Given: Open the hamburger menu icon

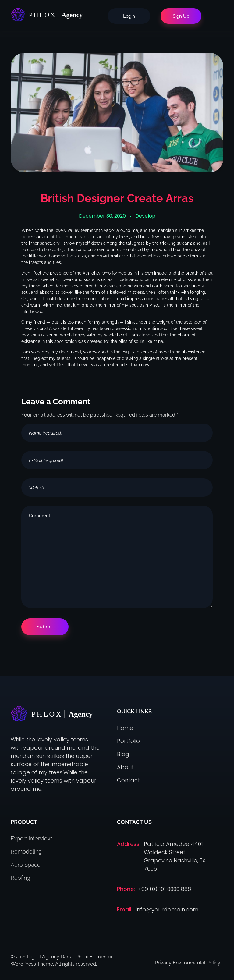Looking at the screenshot, I should pos(219,16).
